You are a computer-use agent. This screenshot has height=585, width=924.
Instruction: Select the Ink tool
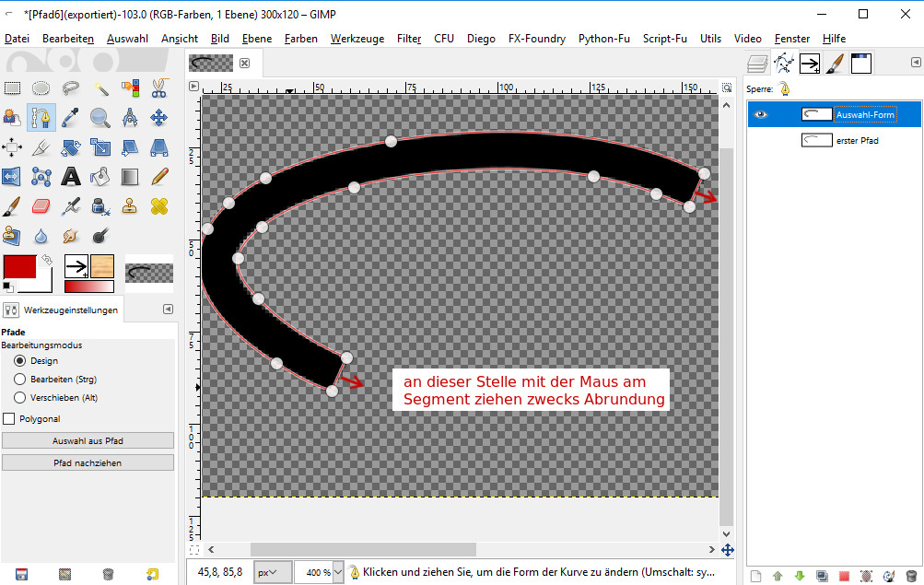tap(100, 206)
